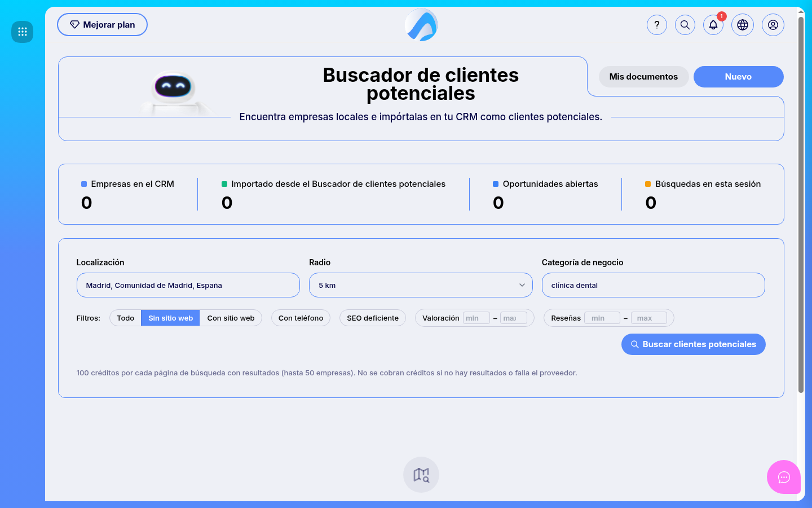
Task: Open the apps grid menu icon
Action: coord(23,32)
